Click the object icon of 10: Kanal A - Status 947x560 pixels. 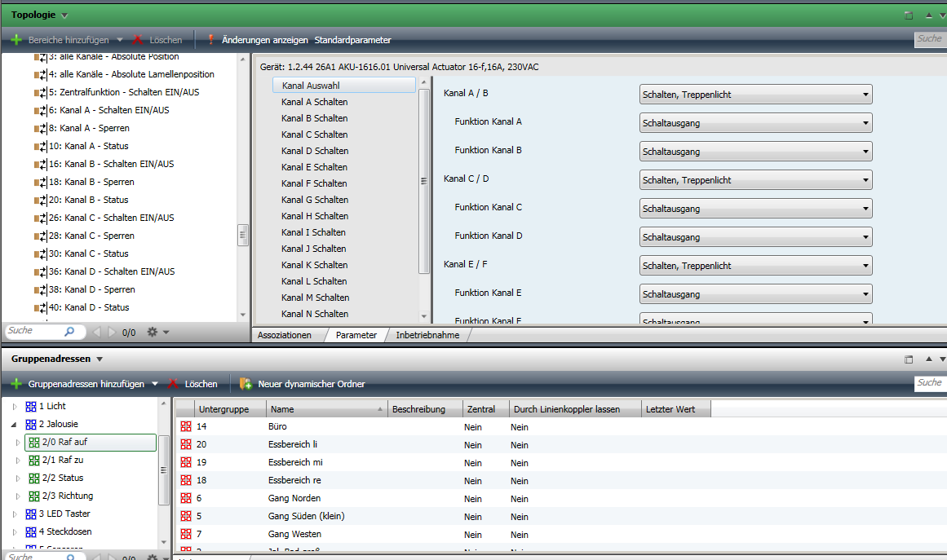[x=41, y=147]
